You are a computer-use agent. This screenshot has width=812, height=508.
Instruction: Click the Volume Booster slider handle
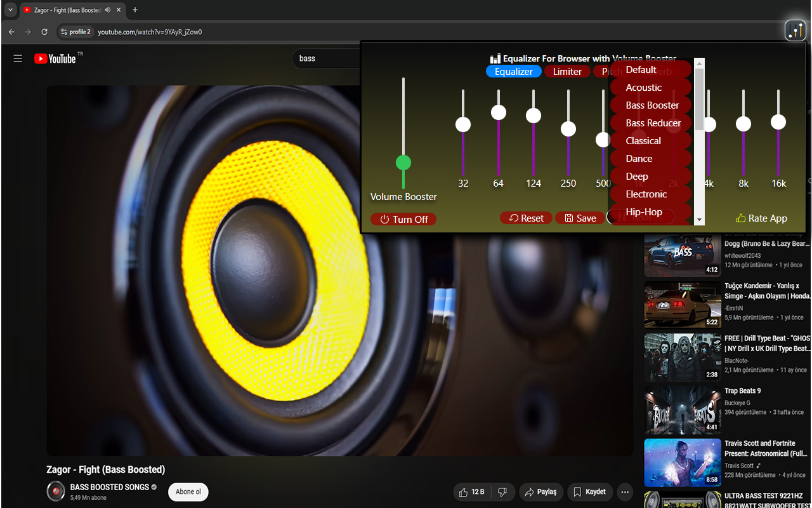[x=403, y=163]
